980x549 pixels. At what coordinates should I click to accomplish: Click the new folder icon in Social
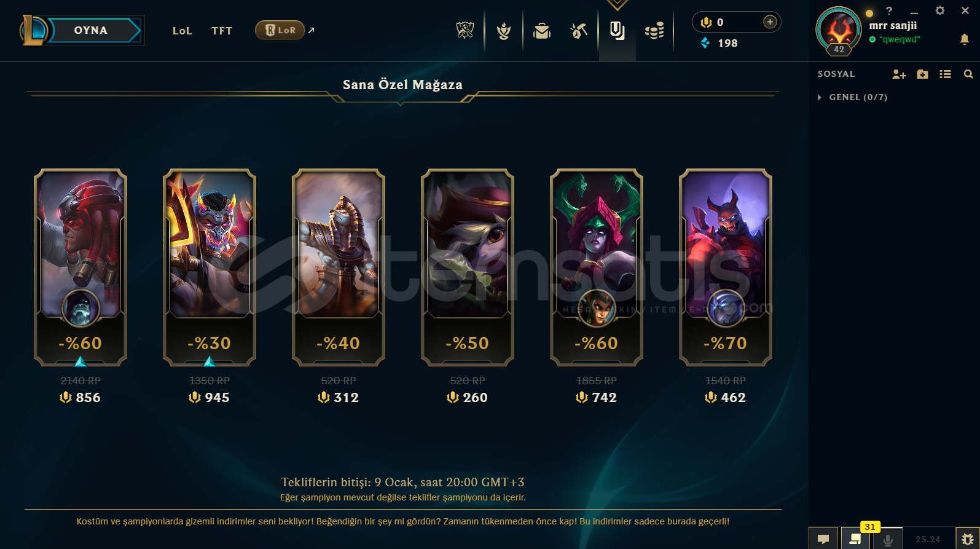point(922,74)
